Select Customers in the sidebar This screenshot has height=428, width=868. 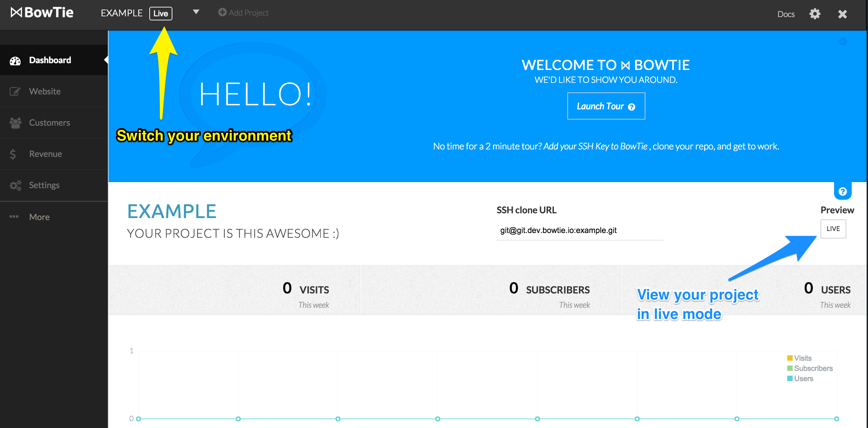click(54, 123)
